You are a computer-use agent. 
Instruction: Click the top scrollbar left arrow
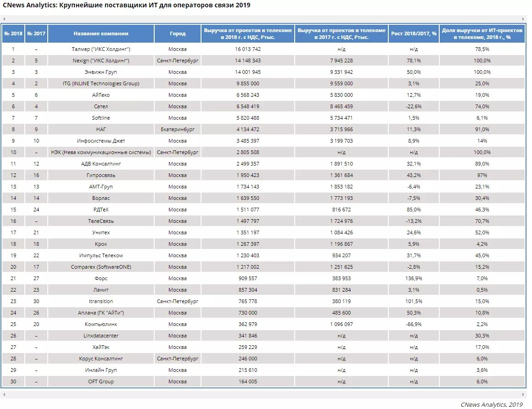click(4, 19)
